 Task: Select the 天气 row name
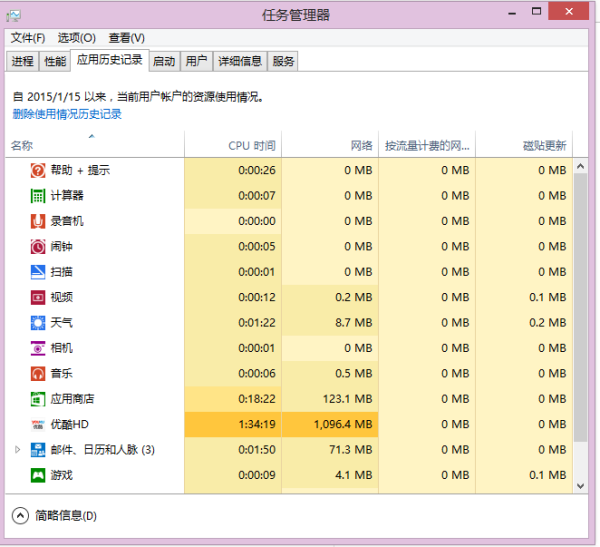[62, 323]
